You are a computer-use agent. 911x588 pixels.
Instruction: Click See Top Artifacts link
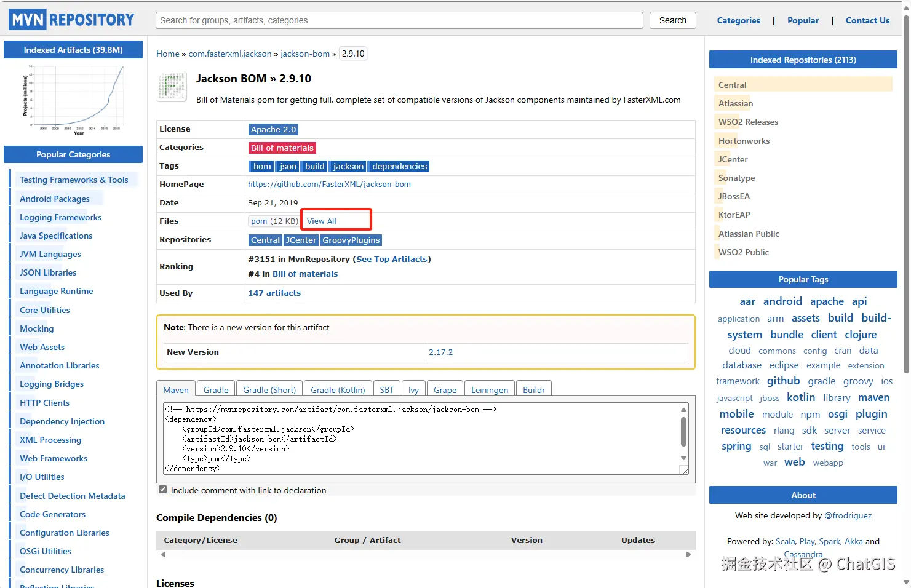[x=392, y=259]
